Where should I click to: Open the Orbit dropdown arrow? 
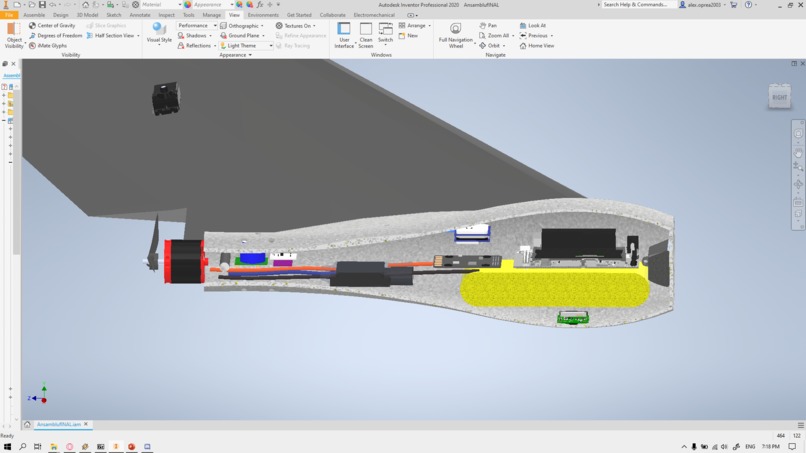[x=504, y=46]
